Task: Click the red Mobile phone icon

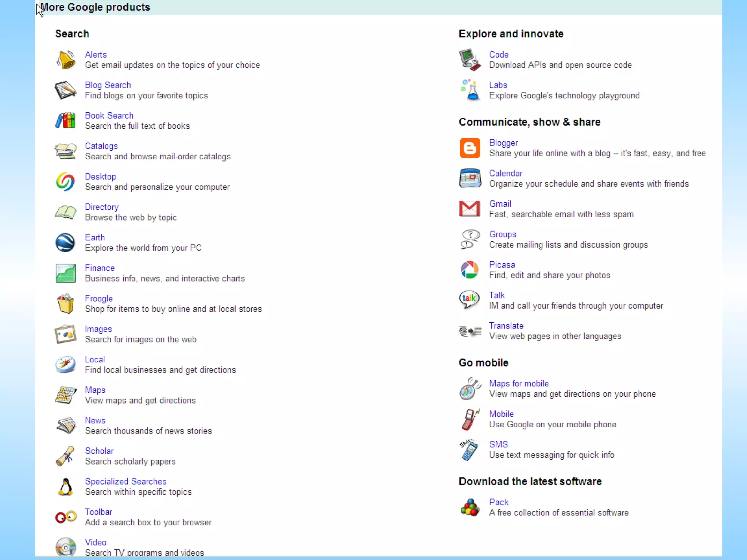Action: [471, 419]
